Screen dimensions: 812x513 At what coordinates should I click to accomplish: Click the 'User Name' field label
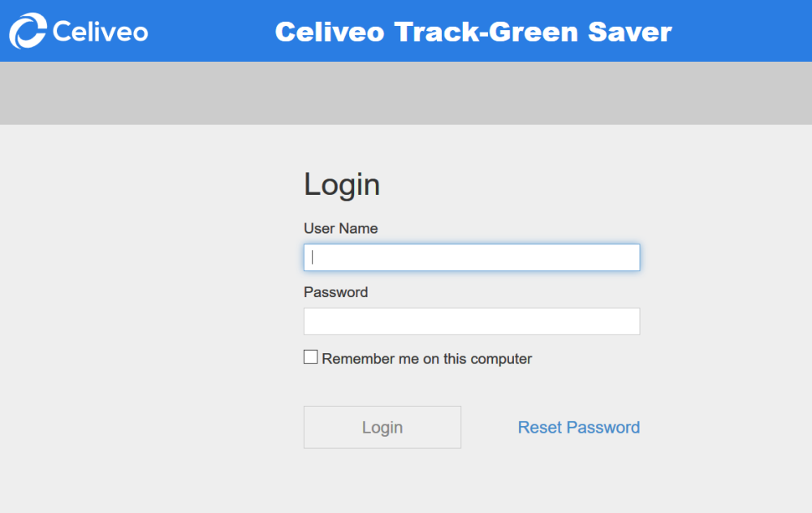[x=340, y=229]
